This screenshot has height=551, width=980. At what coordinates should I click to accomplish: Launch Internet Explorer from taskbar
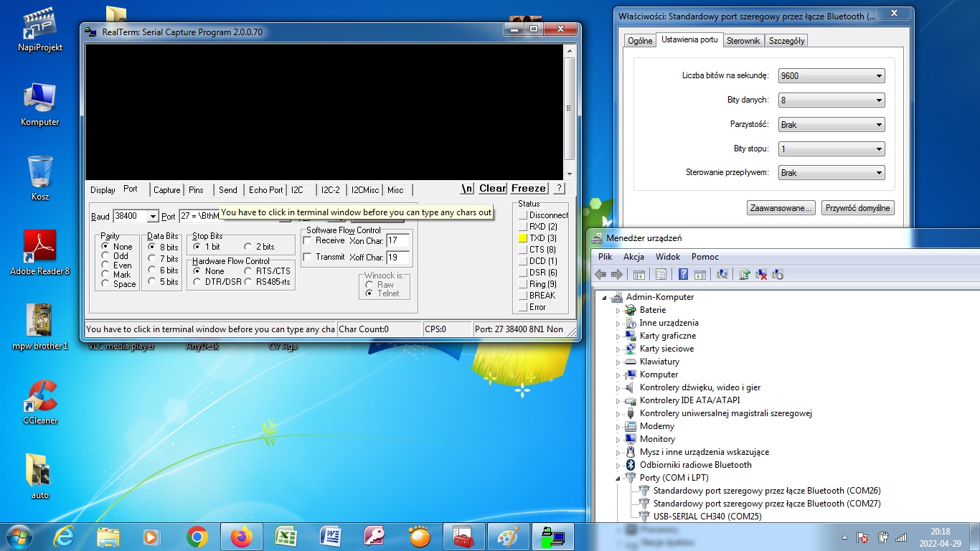pos(65,536)
